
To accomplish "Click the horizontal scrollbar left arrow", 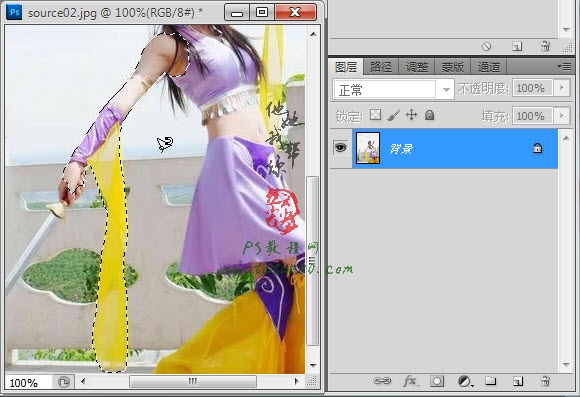I will click(x=83, y=381).
